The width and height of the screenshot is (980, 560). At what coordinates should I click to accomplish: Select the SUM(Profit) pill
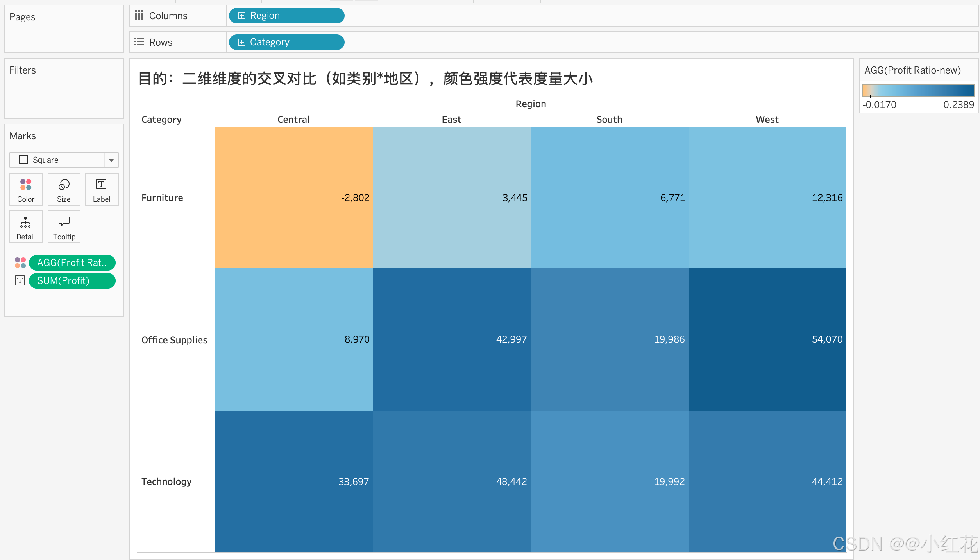click(x=72, y=281)
